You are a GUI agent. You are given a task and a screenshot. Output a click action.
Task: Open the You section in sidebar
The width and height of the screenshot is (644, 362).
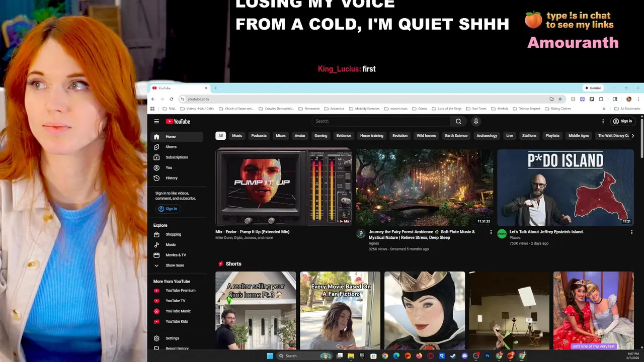click(x=178, y=167)
